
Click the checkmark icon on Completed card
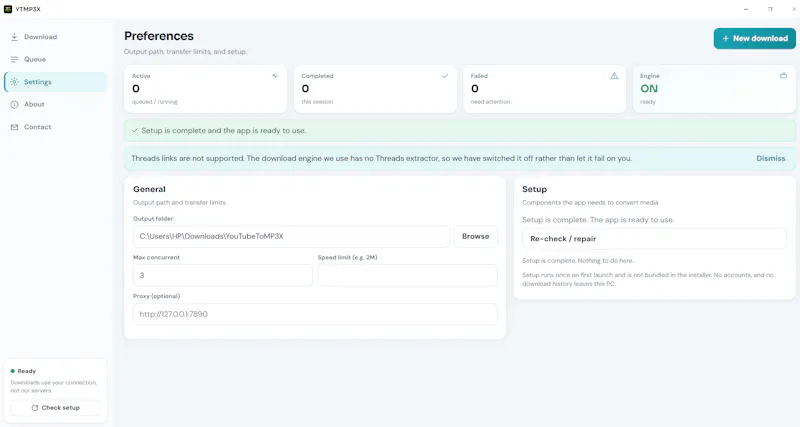(x=444, y=76)
